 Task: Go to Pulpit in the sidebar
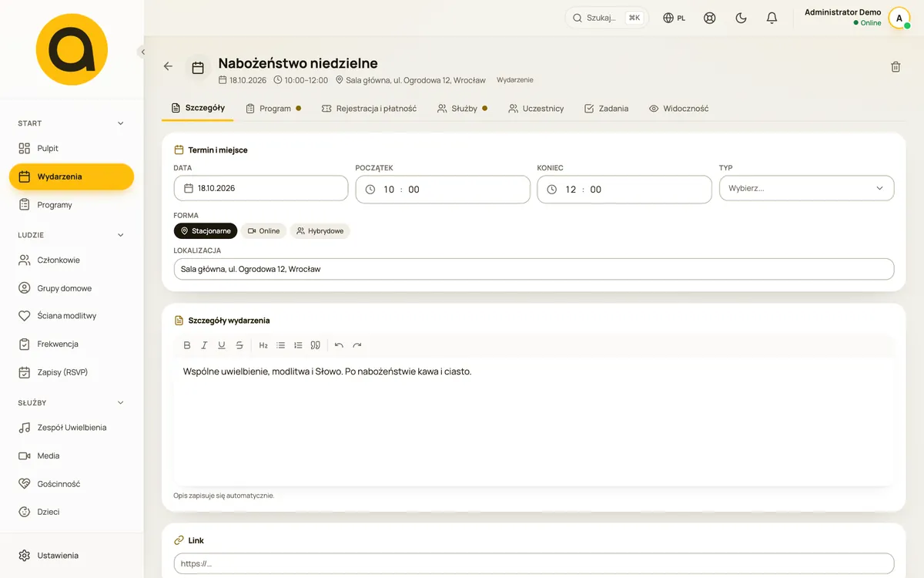click(x=72, y=148)
